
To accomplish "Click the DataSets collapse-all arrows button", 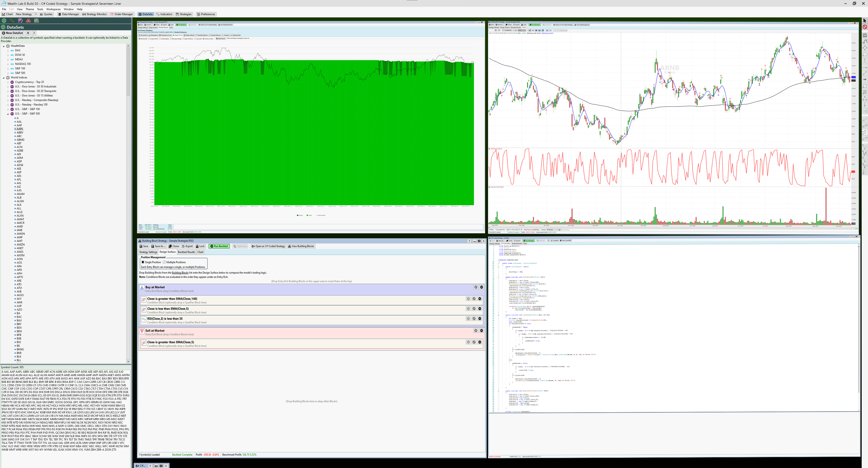I will (x=28, y=33).
